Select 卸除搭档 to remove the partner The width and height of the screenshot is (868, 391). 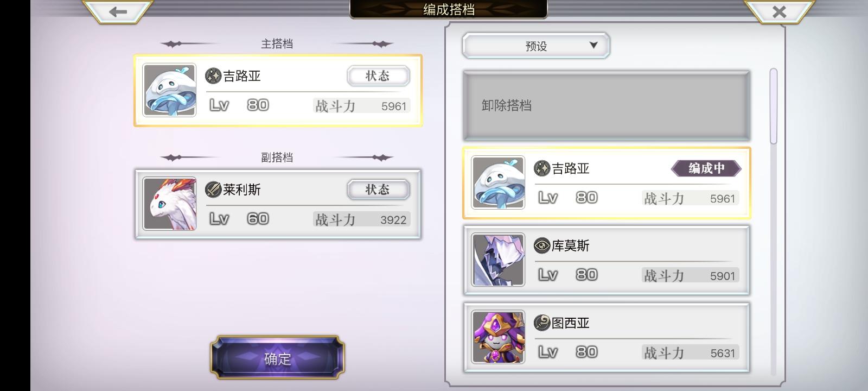coord(607,105)
